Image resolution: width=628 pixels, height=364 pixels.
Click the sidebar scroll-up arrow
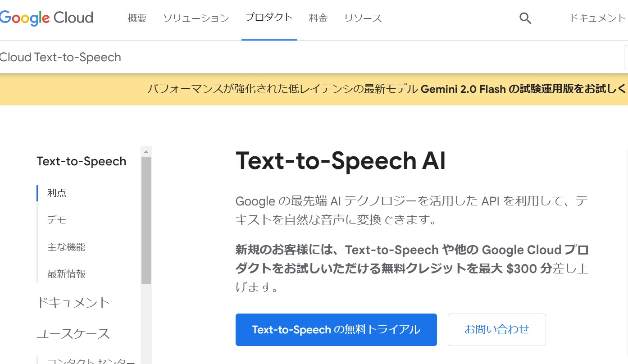[x=146, y=151]
